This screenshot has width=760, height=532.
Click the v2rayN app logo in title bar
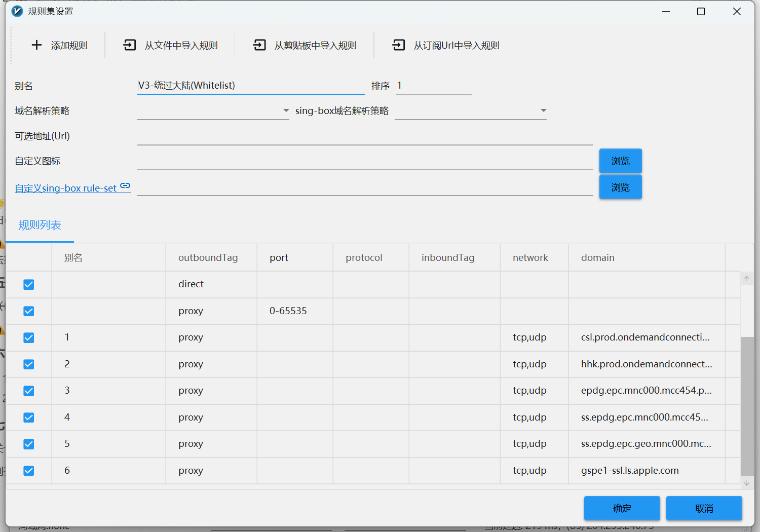point(17,11)
